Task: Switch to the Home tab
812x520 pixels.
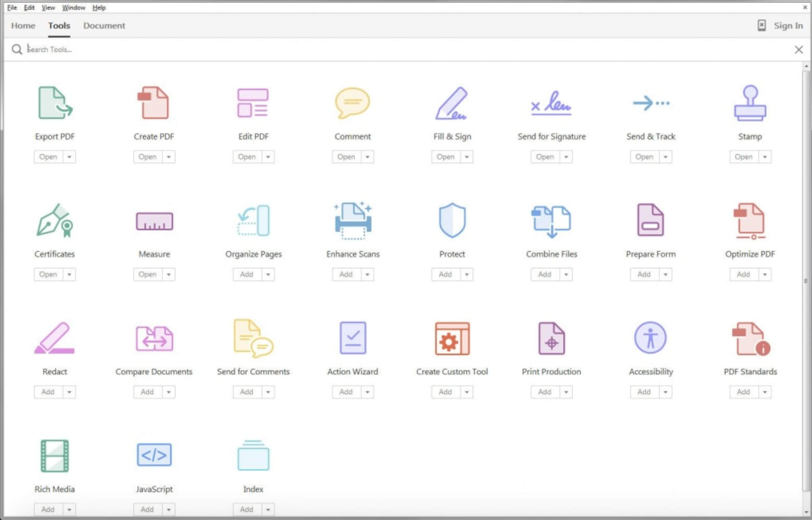Action: (x=23, y=25)
